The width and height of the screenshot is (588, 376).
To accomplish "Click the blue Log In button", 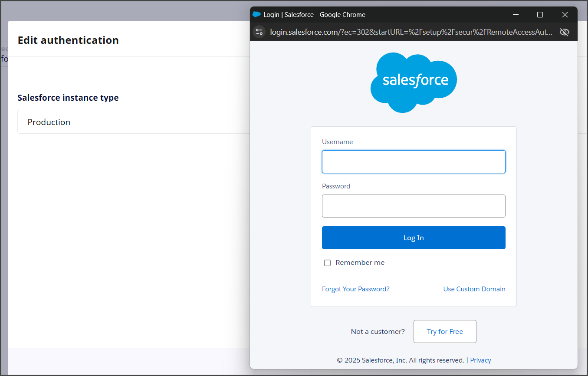I will coord(414,237).
